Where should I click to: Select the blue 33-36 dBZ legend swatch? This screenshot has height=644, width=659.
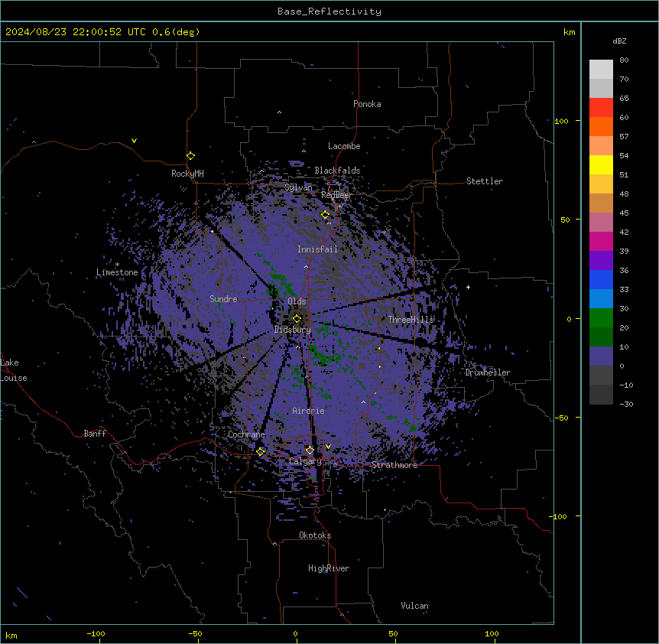click(601, 279)
